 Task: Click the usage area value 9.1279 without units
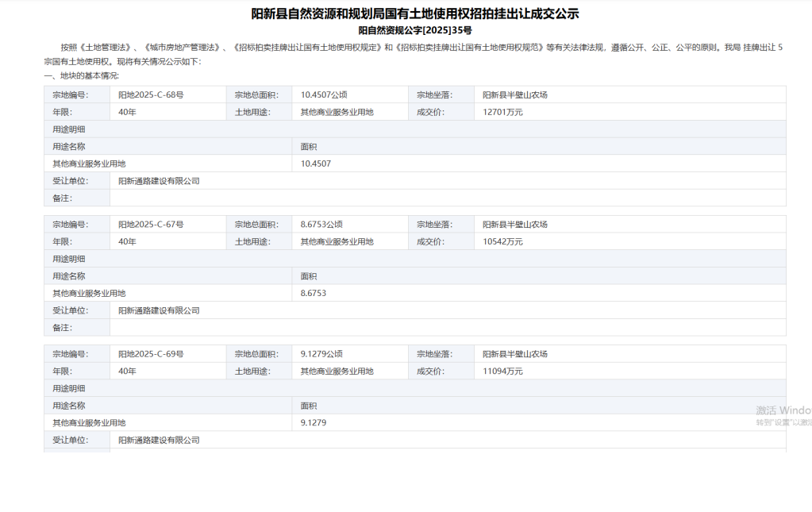coord(314,422)
